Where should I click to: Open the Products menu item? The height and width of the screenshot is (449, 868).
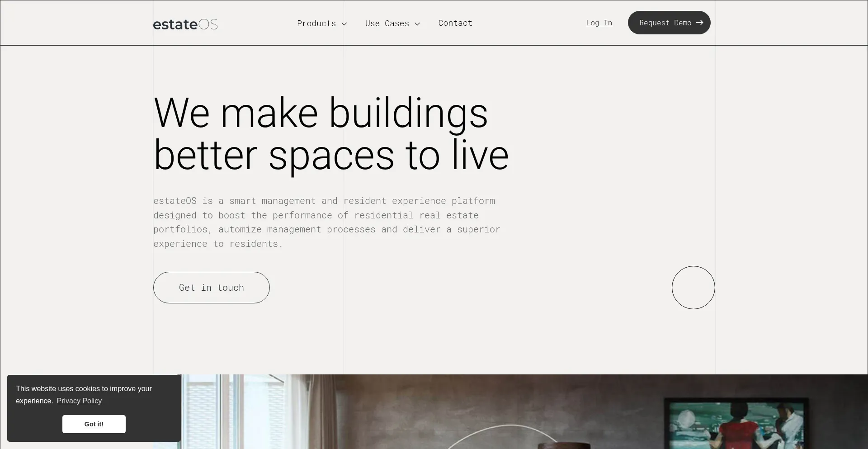pyautogui.click(x=316, y=24)
